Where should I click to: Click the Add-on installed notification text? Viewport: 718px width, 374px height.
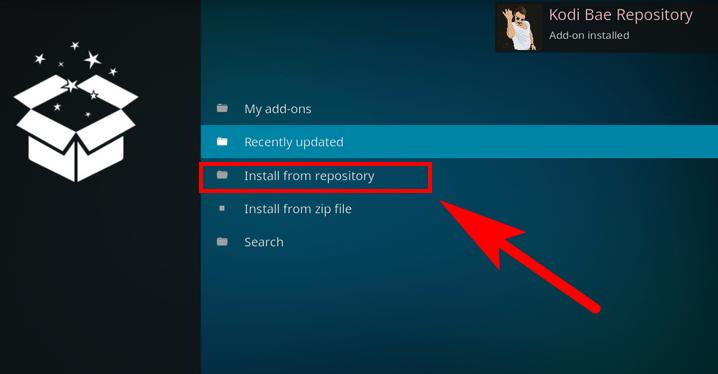tap(589, 35)
